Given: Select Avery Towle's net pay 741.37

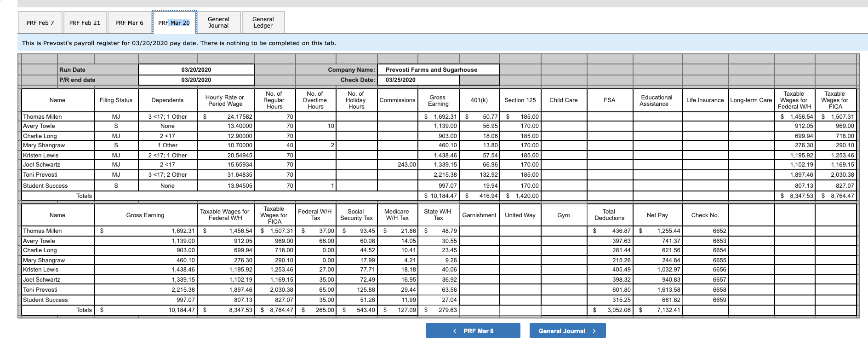Looking at the screenshot, I should tap(657, 241).
